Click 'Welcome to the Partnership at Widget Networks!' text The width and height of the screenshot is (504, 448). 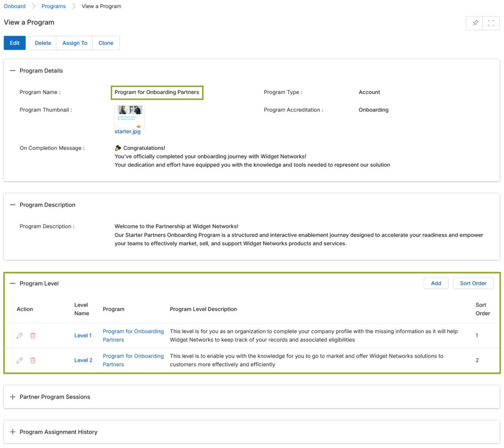176,226
